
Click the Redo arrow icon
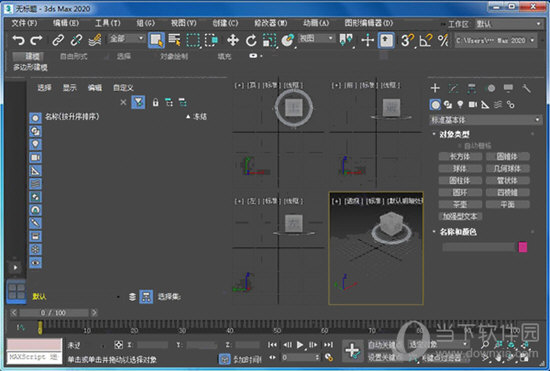tap(36, 40)
